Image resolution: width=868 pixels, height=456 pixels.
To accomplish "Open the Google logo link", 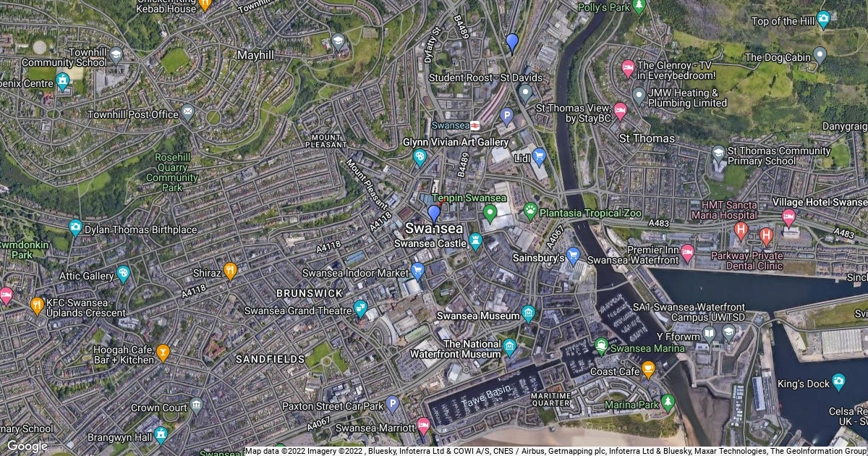I will [x=27, y=446].
